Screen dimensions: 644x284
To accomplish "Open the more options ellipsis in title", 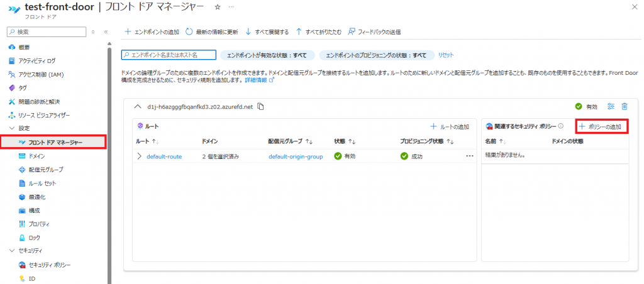I will pyautogui.click(x=231, y=8).
